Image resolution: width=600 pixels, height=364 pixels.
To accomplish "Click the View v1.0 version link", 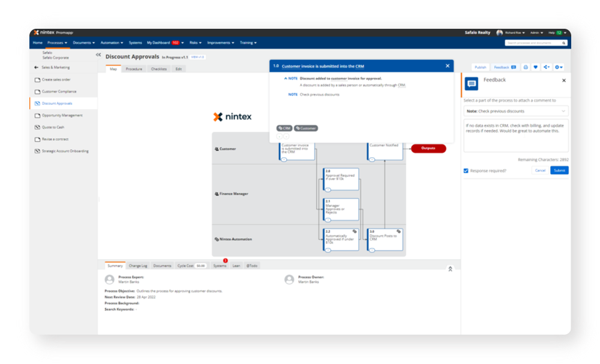I will 197,57.
